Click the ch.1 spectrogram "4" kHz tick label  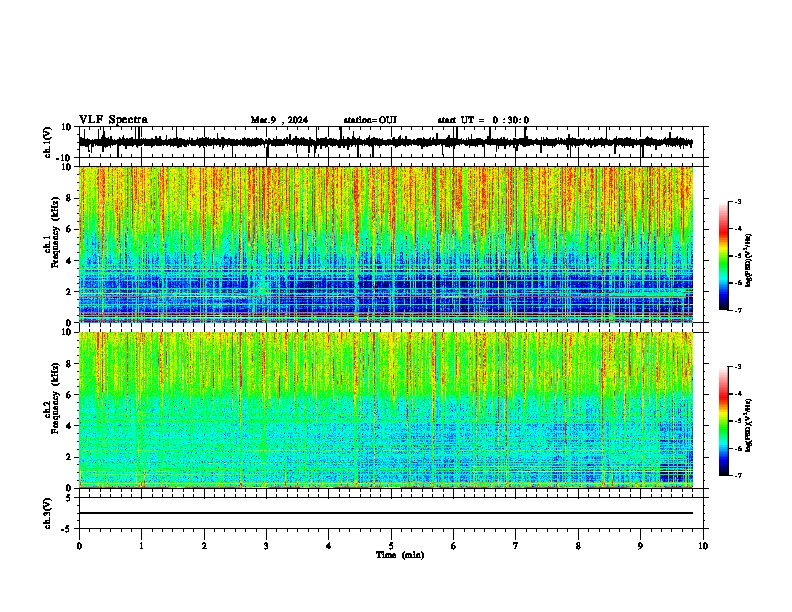pos(69,261)
